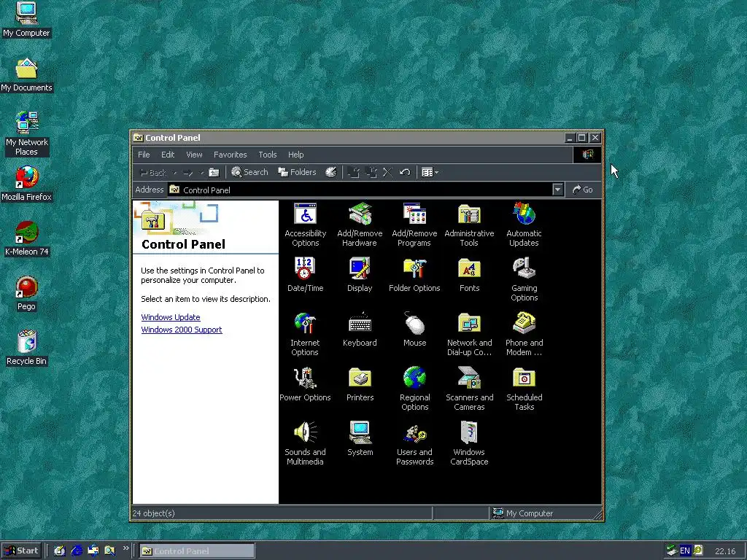747x560 pixels.
Task: Open the View menu
Action: pyautogui.click(x=194, y=155)
